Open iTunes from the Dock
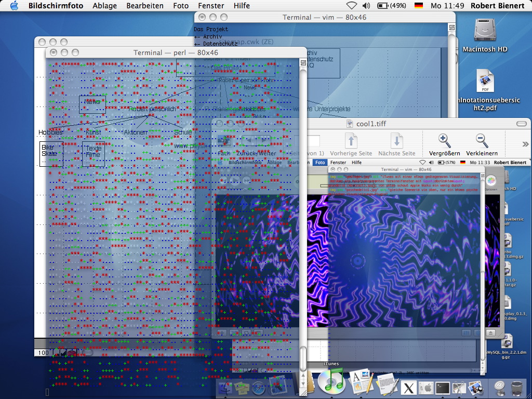The image size is (532, 399). (331, 382)
